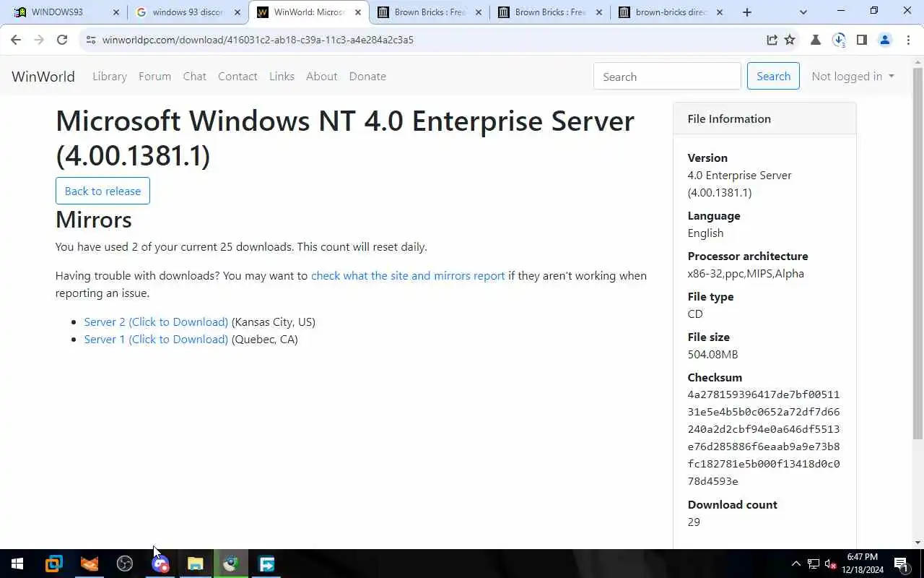
Task: Open the Library menu item
Action: pyautogui.click(x=110, y=76)
